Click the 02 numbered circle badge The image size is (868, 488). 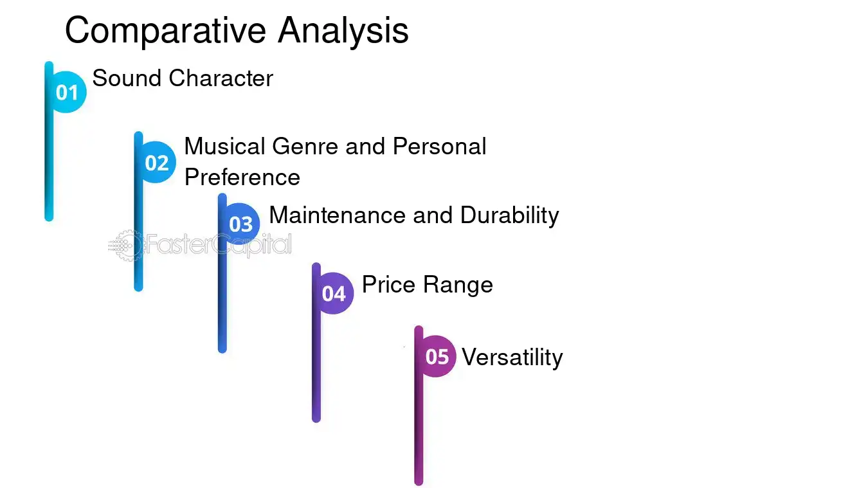157,163
